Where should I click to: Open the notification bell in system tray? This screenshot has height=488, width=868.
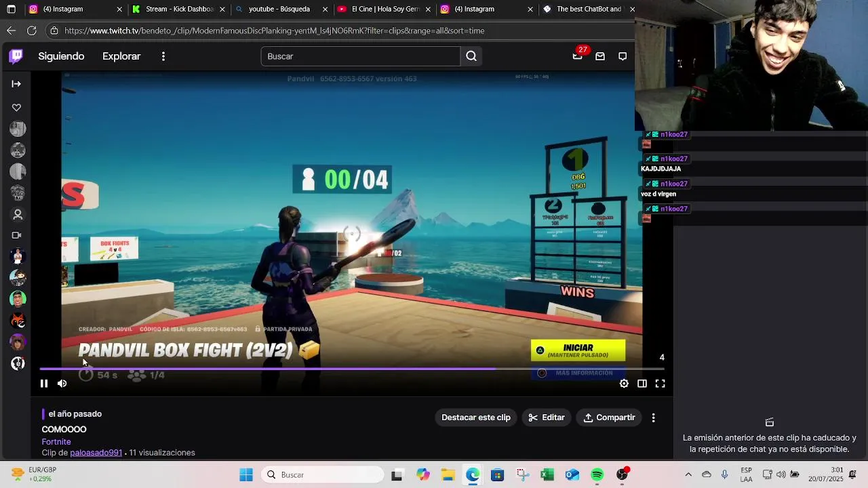[853, 475]
